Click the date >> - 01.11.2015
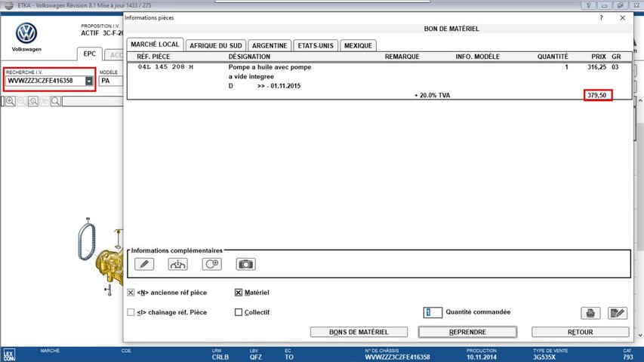This screenshot has height=362, width=644. click(x=279, y=86)
